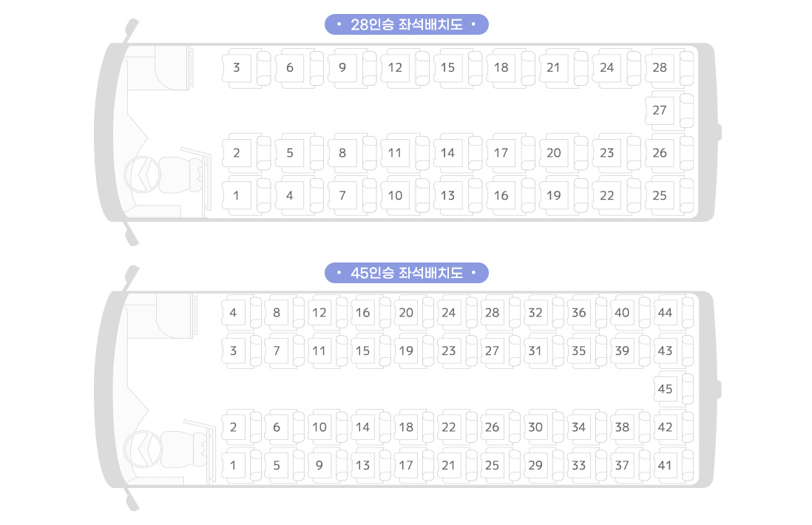Select seat 41 in the 45-seat layout
This screenshot has width=812, height=525.
tap(666, 466)
